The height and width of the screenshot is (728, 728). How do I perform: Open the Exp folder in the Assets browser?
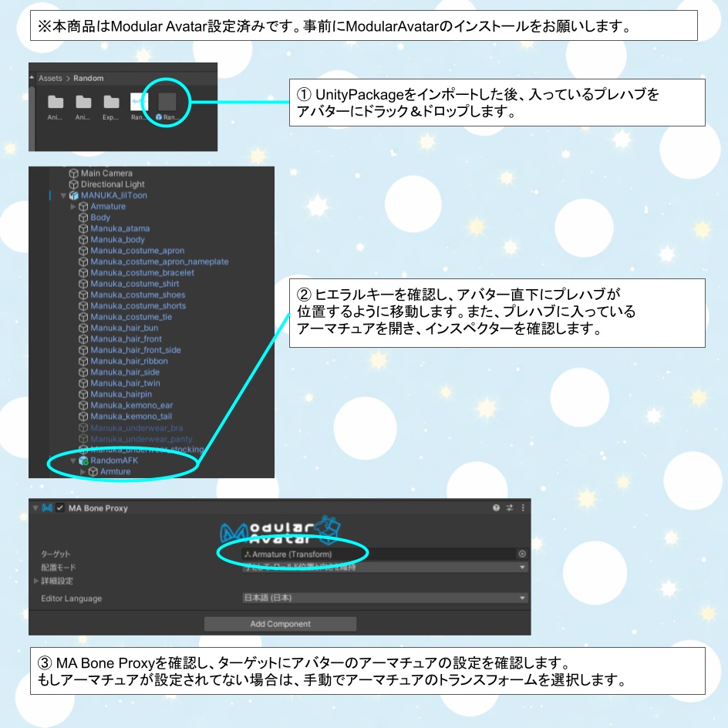pos(111,100)
